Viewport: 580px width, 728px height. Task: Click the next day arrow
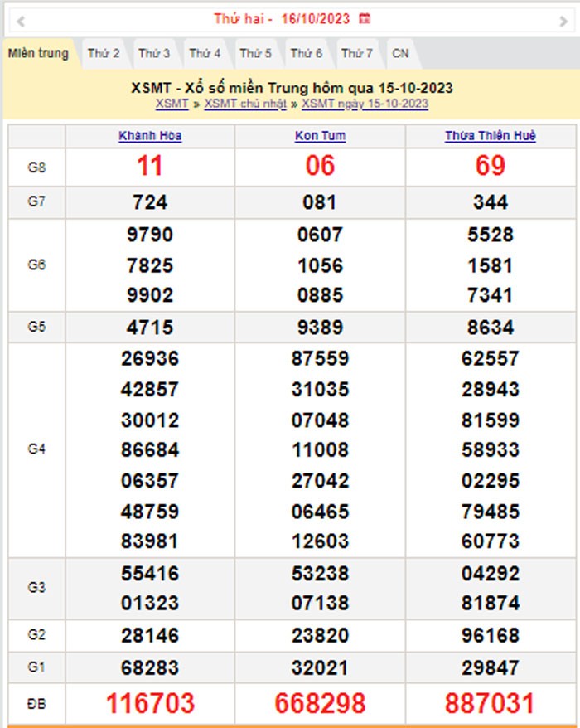(563, 20)
